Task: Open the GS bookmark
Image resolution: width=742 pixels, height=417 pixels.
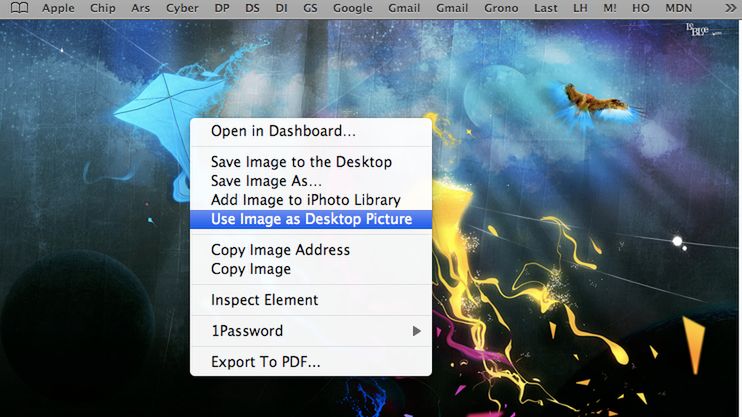Action: tap(310, 8)
